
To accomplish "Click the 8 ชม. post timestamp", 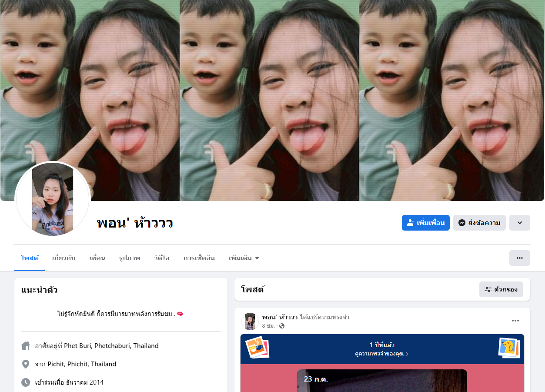I will [268, 326].
